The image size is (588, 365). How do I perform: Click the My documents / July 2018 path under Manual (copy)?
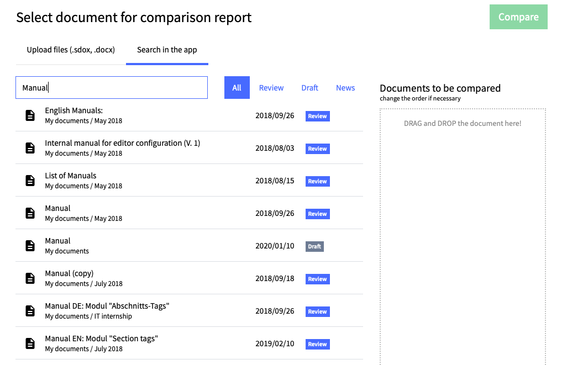[x=83, y=284]
